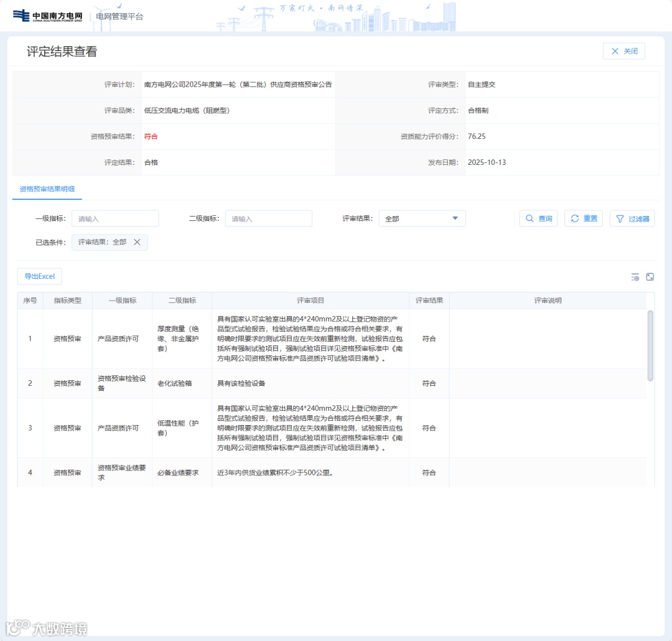Click the 符合 result in row 2
672x641 pixels.
[x=429, y=383]
